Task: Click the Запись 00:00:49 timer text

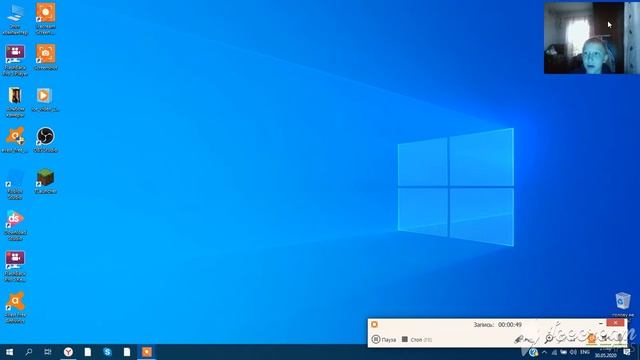Action: click(x=498, y=324)
